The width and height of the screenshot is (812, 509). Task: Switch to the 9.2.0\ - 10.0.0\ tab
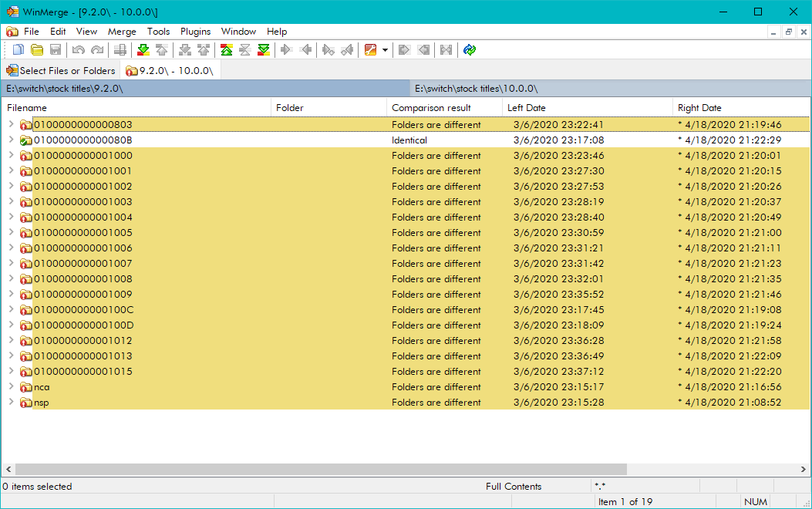(170, 70)
